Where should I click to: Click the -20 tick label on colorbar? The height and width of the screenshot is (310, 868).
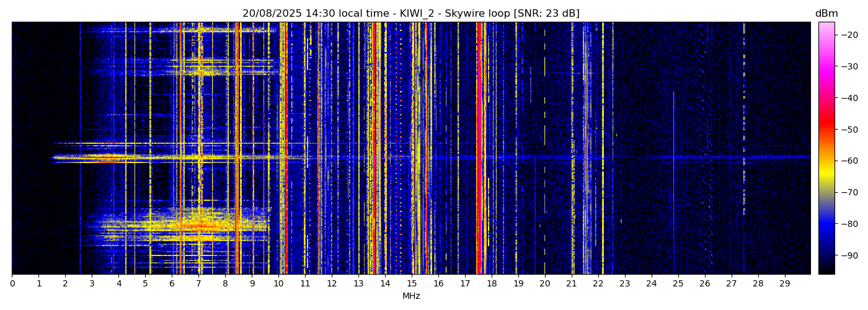click(x=847, y=35)
